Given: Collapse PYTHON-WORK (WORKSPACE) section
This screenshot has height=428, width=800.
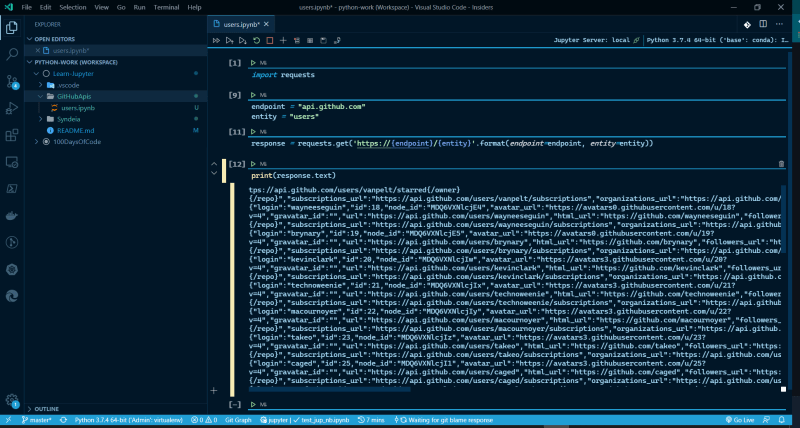Looking at the screenshot, I should pos(30,62).
